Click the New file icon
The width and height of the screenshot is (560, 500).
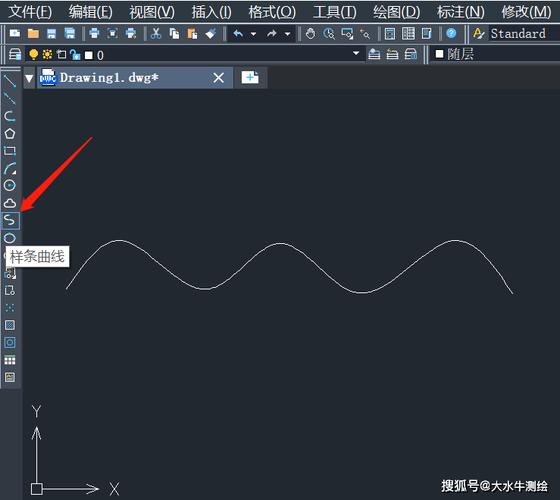point(15,34)
